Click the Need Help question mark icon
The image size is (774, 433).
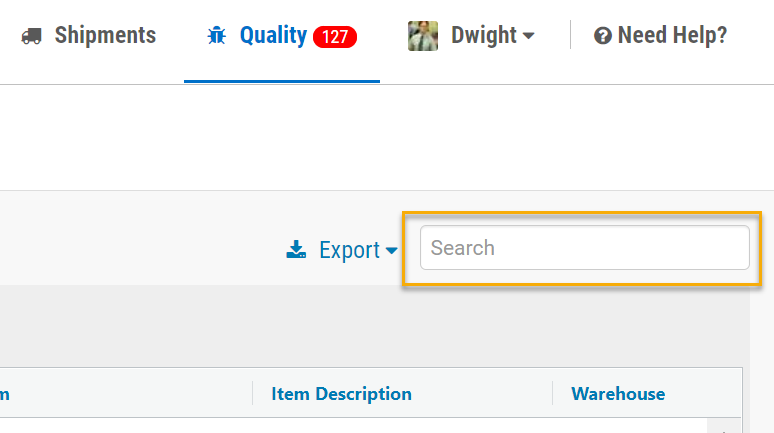tap(603, 36)
